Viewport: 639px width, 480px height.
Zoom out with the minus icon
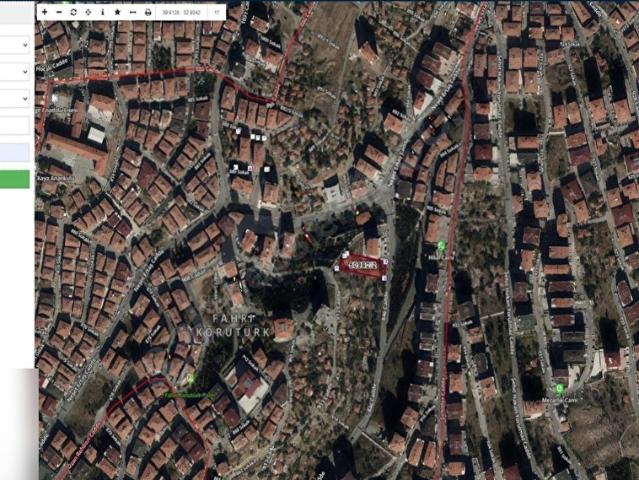tap(58, 12)
